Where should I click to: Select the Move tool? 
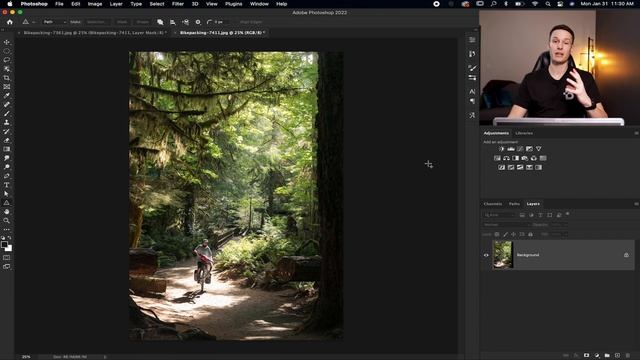[7, 42]
